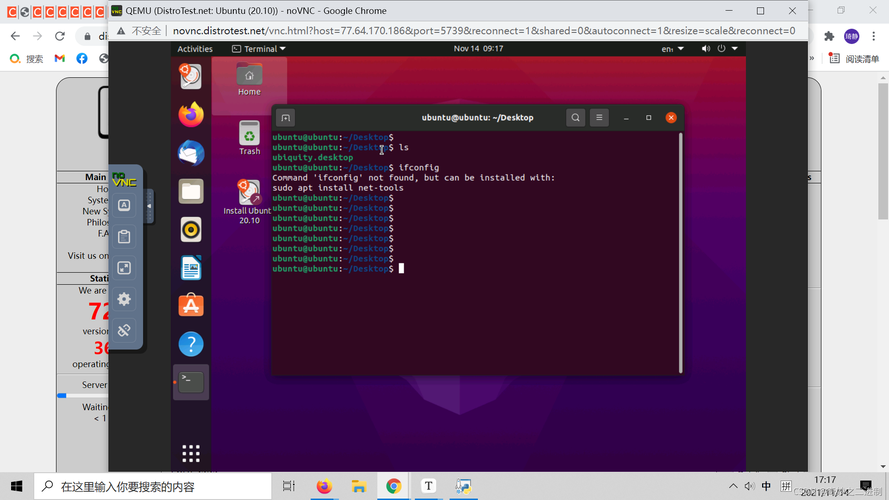Screen dimensions: 889x500
Task: Open the terminal hamburger menu
Action: [x=599, y=118]
